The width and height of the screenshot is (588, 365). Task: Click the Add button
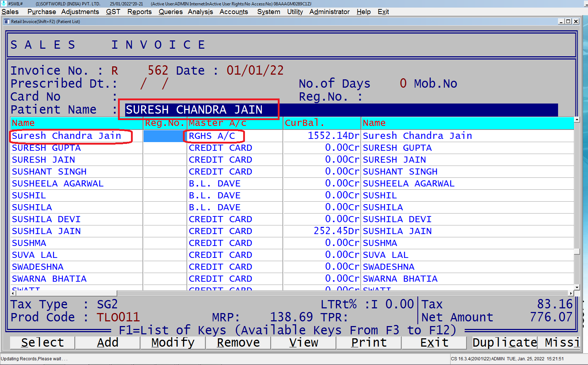pyautogui.click(x=108, y=343)
